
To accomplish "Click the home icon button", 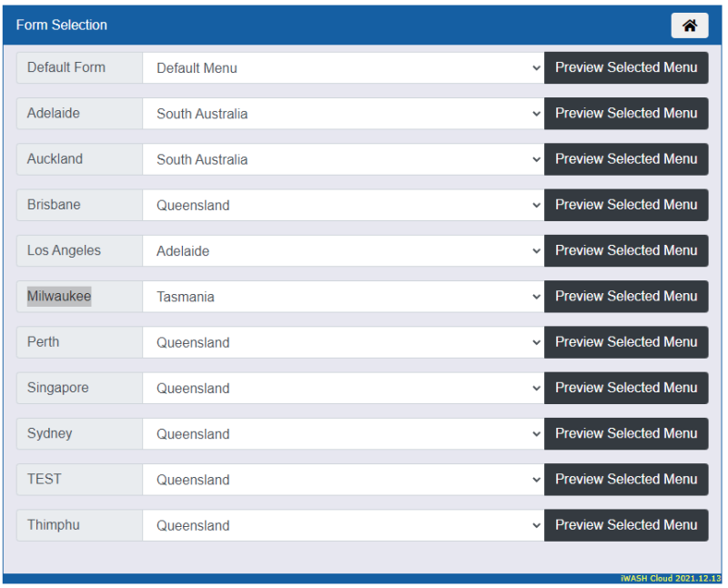I will click(689, 25).
